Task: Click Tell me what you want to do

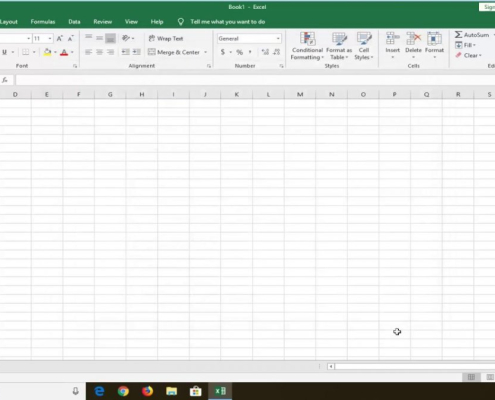Action: click(228, 22)
